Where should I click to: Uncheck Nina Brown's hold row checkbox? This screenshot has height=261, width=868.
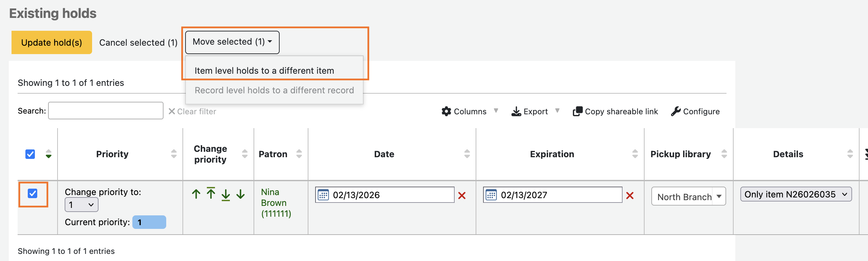click(x=33, y=194)
